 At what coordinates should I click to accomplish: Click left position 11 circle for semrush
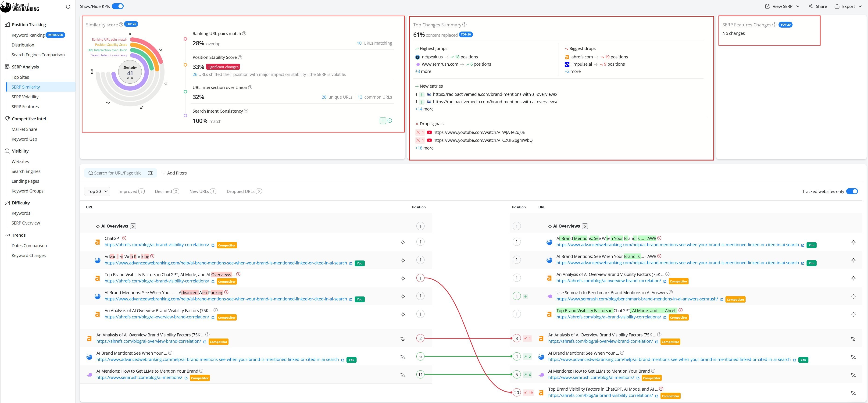coord(420,374)
